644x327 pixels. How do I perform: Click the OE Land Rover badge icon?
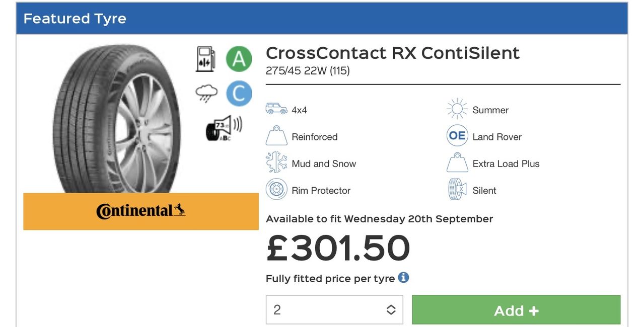[457, 136]
